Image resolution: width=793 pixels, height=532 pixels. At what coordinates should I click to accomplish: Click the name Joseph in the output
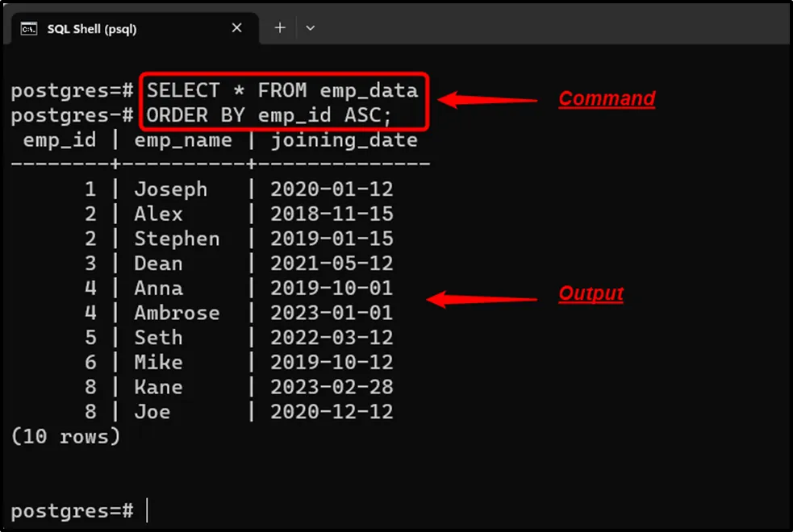pyautogui.click(x=170, y=189)
